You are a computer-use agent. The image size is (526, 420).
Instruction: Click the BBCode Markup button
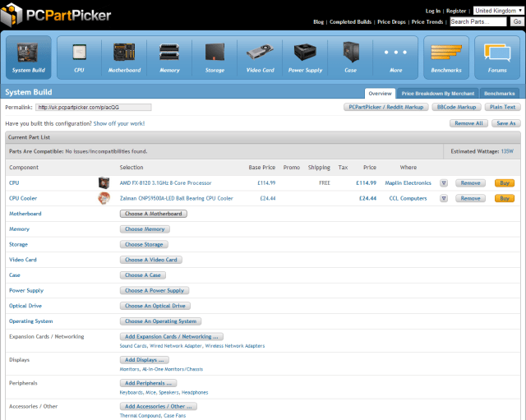(x=457, y=107)
